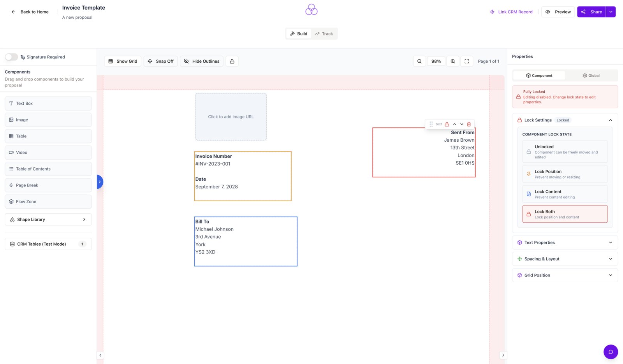This screenshot has width=623, height=364.
Task: Toggle Snap Off setting
Action: 160,62
